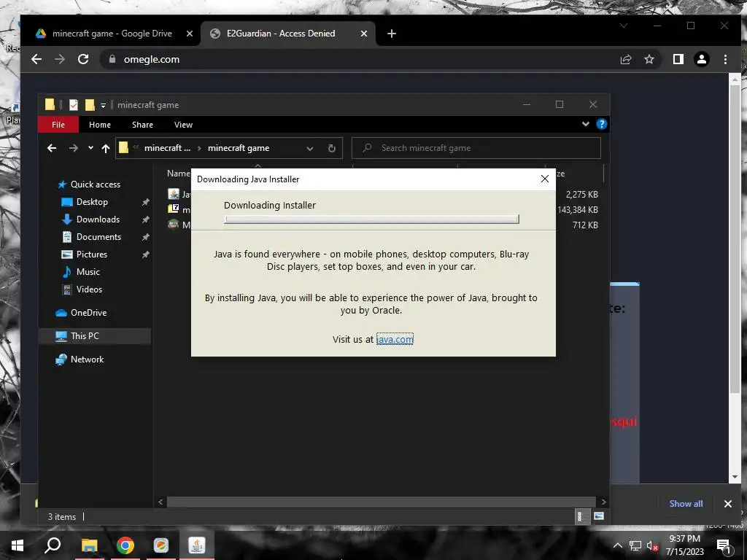Open Windows Start menu
This screenshot has height=560, width=747.
click(x=18, y=545)
